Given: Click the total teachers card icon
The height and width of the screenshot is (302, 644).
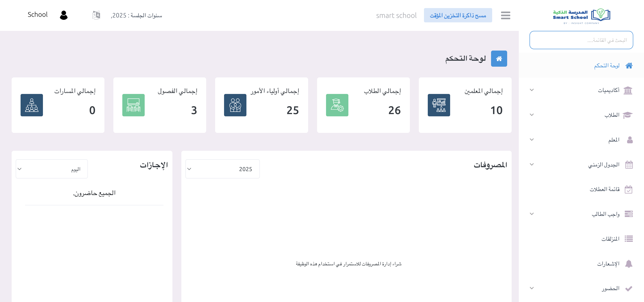Looking at the screenshot, I should click(x=439, y=105).
